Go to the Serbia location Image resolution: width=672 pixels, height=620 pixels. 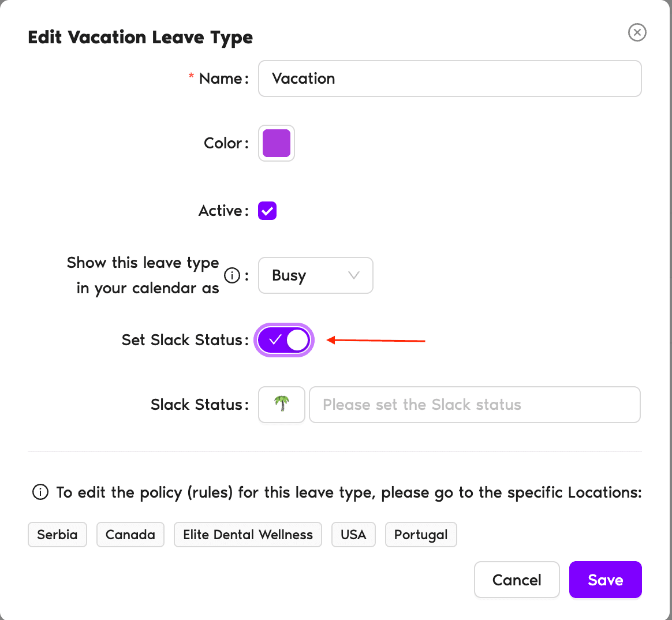tap(57, 535)
